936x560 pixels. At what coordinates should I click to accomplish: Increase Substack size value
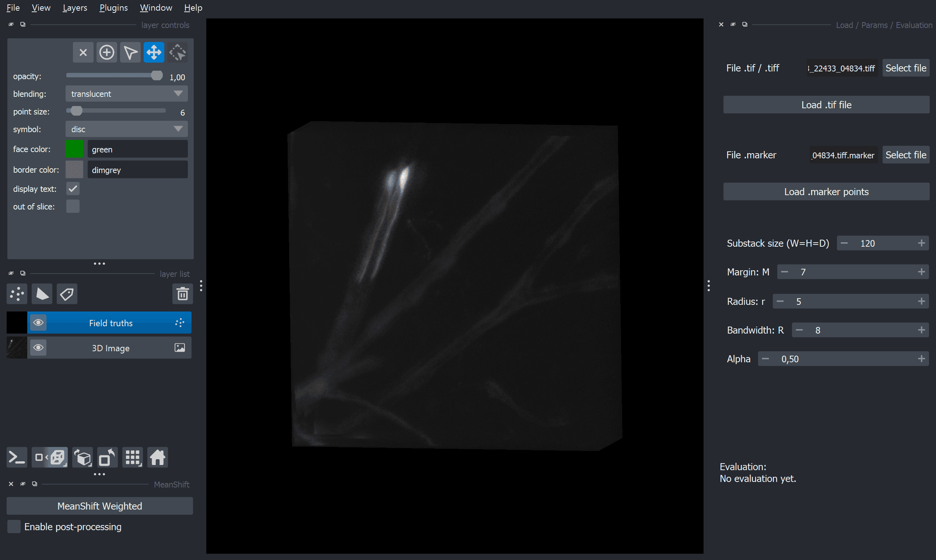[921, 243]
